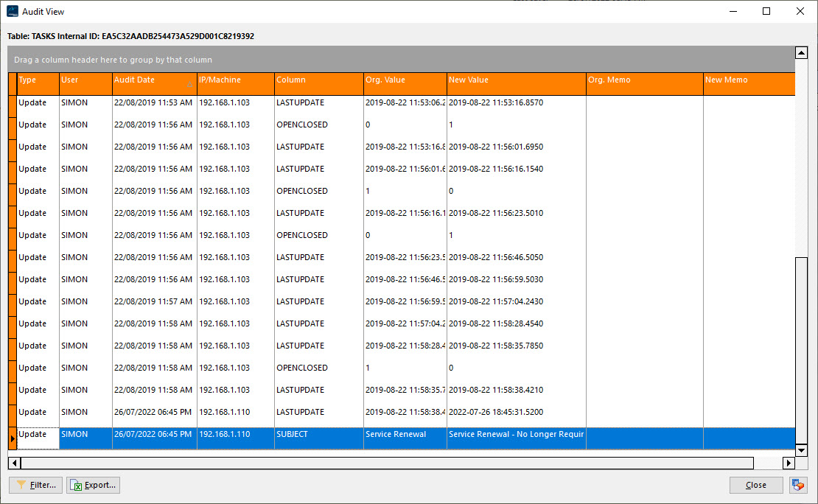Select the selected SUBJECT row's Service Renewal cell
Screen dimensions: 818x504
tap(405, 435)
